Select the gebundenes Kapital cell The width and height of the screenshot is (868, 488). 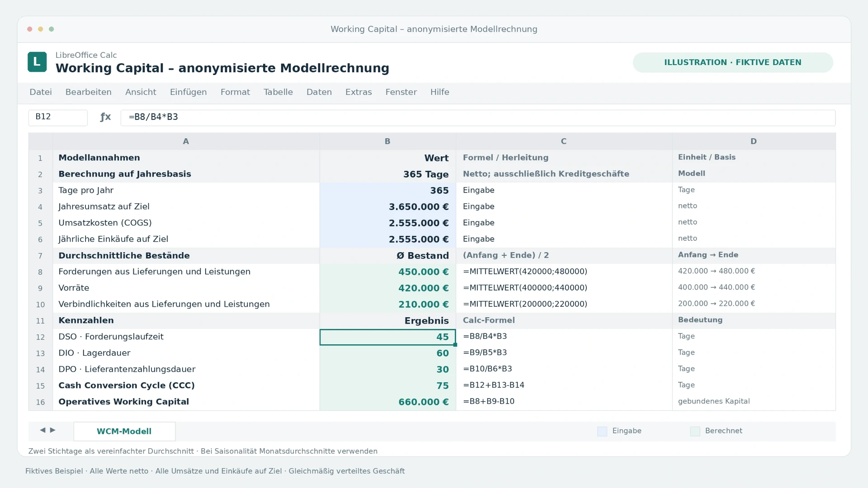click(x=754, y=402)
